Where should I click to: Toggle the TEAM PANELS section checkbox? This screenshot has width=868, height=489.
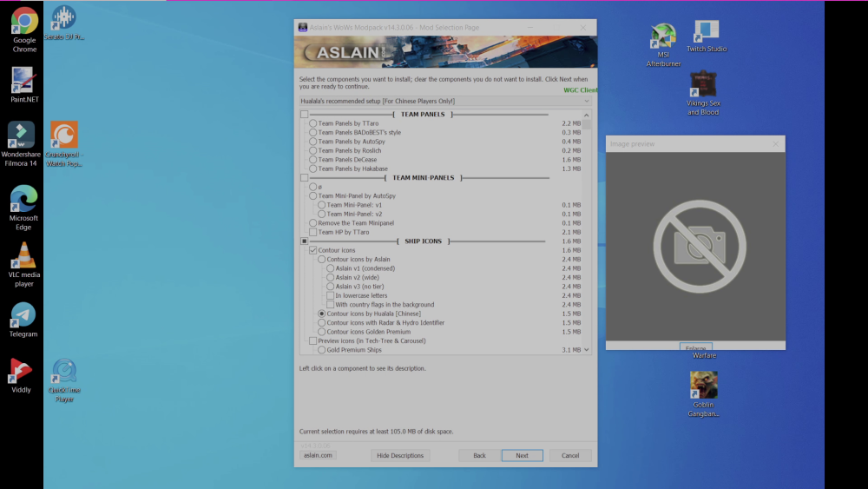pos(304,114)
